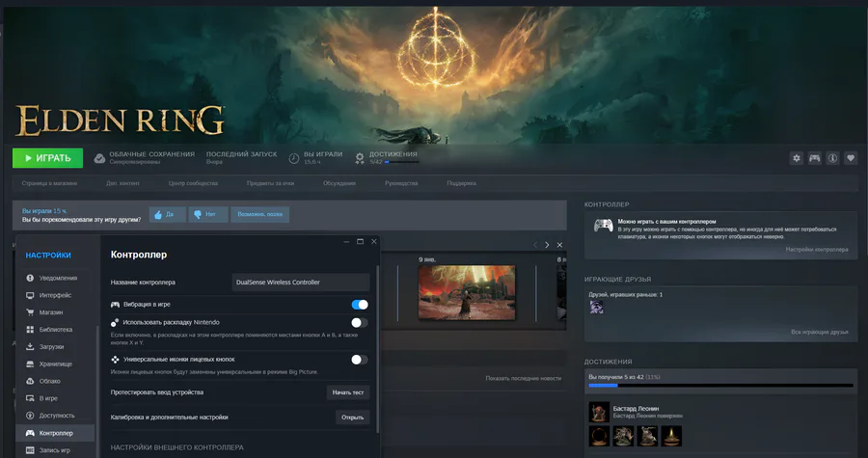The height and width of the screenshot is (458, 868).
Task: Click the achievements ribbon icon under banner
Action: pos(360,159)
